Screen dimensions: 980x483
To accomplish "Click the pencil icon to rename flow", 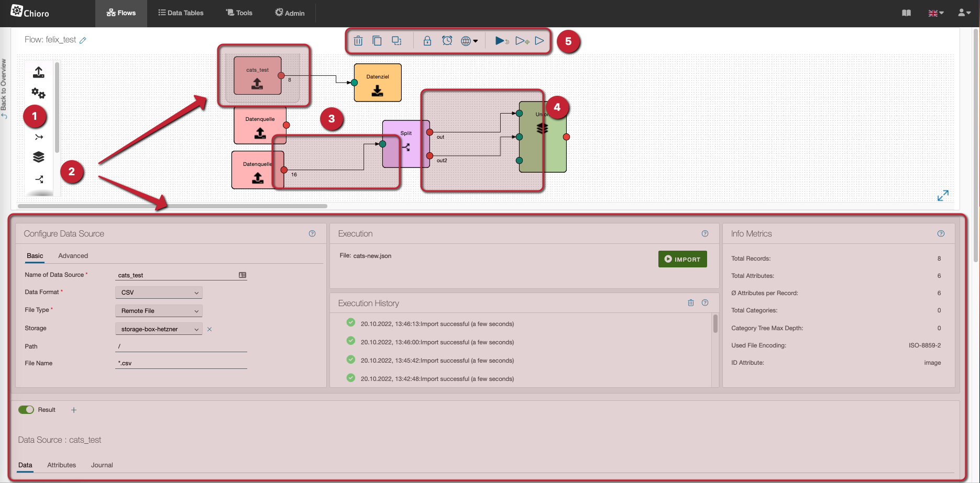I will [83, 40].
